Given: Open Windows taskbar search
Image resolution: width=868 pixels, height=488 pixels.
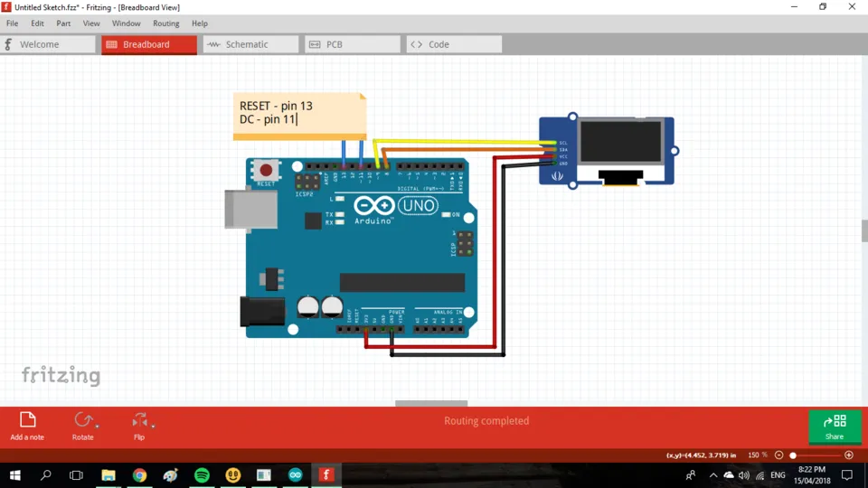Looking at the screenshot, I should pyautogui.click(x=46, y=475).
